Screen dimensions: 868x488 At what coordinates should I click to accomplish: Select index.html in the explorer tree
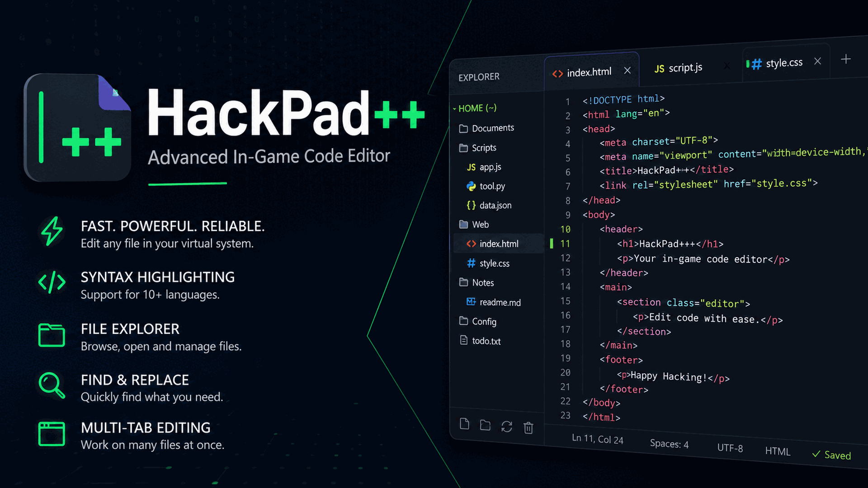(499, 244)
